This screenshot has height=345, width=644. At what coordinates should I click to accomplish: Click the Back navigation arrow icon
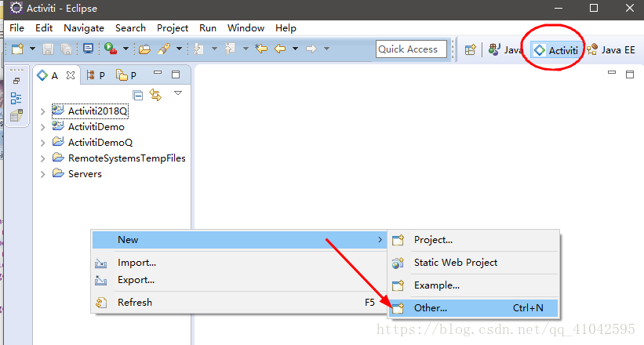tap(280, 49)
